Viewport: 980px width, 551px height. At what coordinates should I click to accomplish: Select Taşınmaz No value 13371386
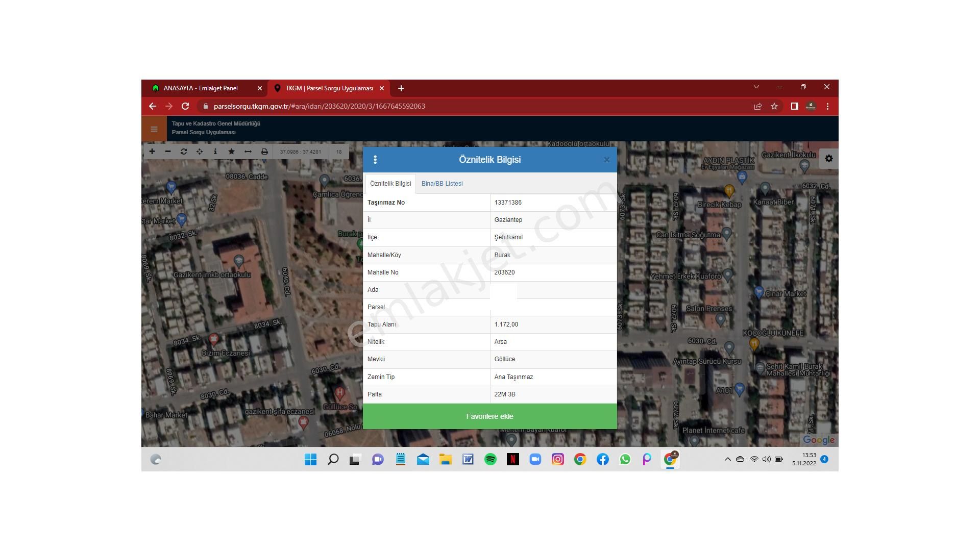[508, 203]
